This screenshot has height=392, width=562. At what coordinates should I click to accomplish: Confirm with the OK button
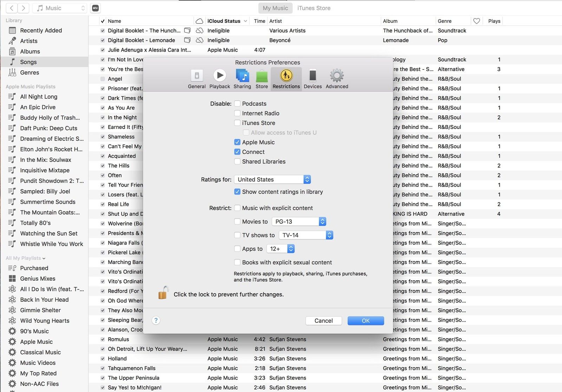[366, 321]
